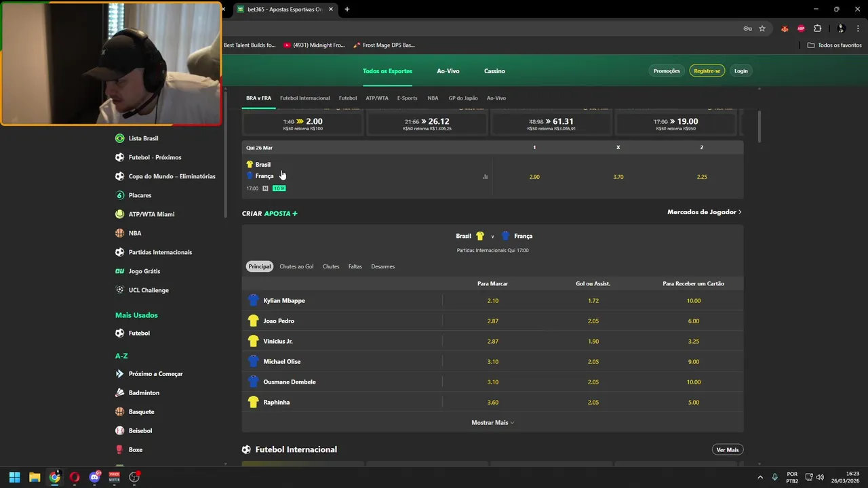Select Chutes ao Gol market tab

coord(296,267)
